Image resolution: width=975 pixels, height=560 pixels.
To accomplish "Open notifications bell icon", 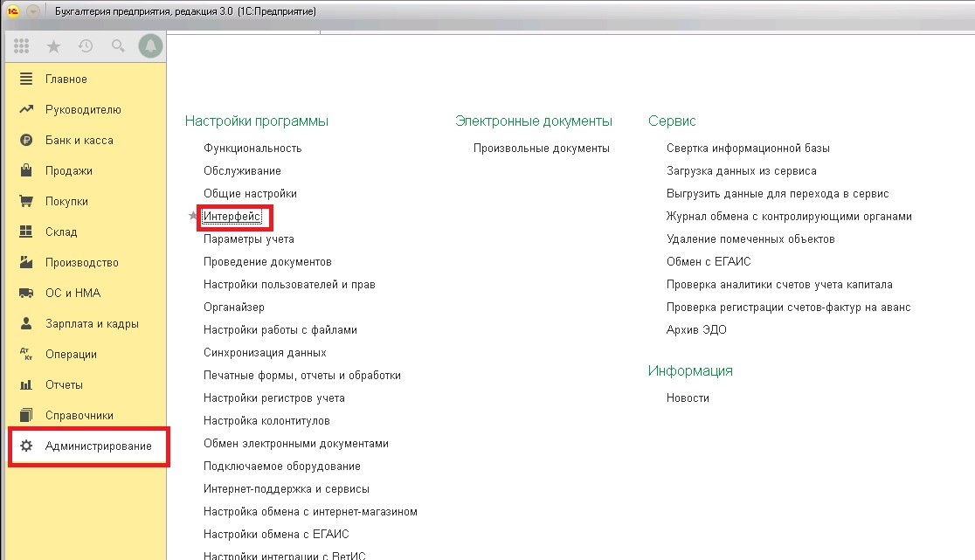I will coord(150,46).
